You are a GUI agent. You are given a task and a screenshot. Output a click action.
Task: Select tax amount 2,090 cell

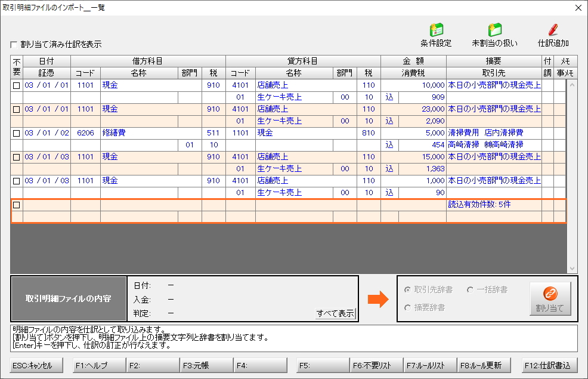click(422, 121)
